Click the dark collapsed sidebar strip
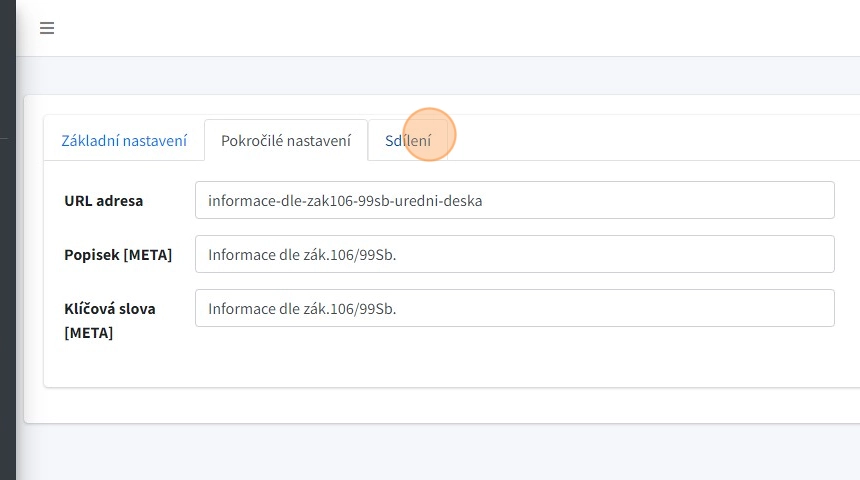This screenshot has width=860, height=480. 7,300
